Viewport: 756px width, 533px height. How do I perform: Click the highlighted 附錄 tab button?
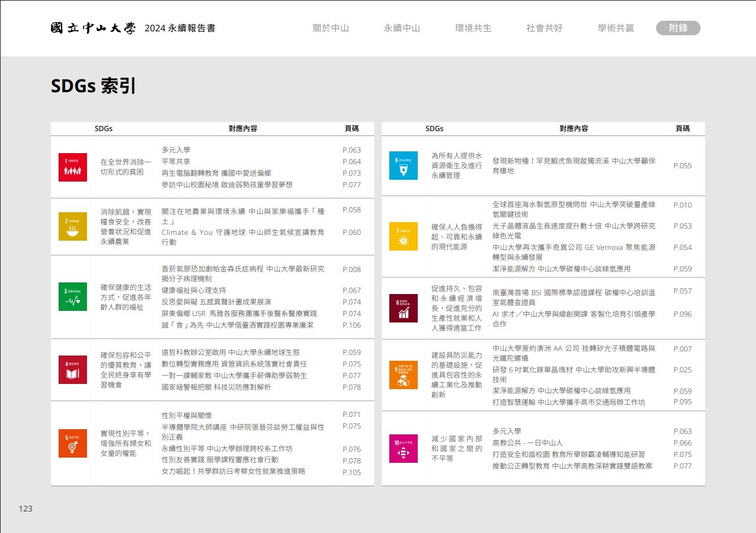click(x=678, y=28)
